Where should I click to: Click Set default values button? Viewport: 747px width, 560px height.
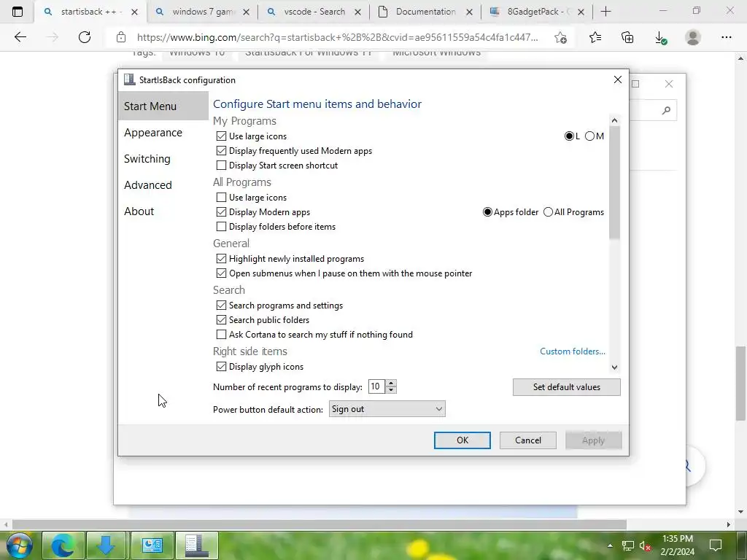coord(566,387)
